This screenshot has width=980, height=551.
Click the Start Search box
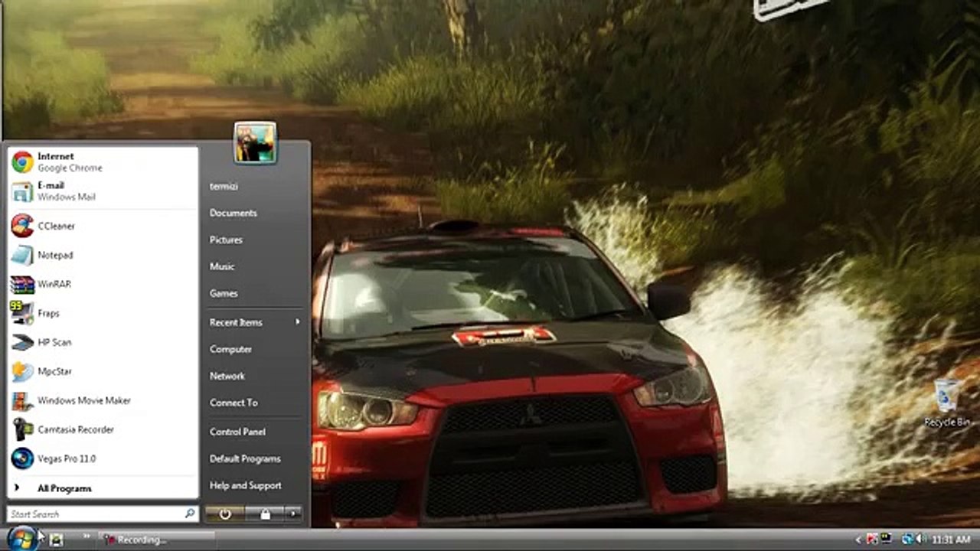tap(103, 514)
